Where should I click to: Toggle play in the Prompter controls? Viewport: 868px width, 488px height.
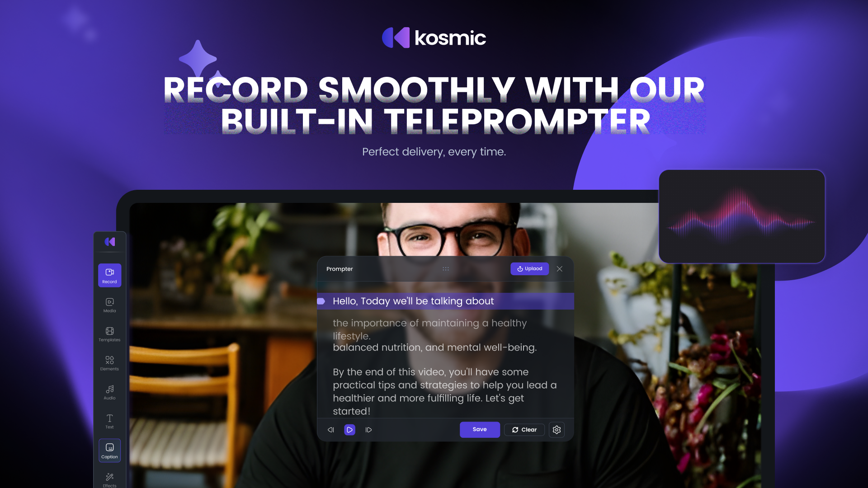(349, 430)
